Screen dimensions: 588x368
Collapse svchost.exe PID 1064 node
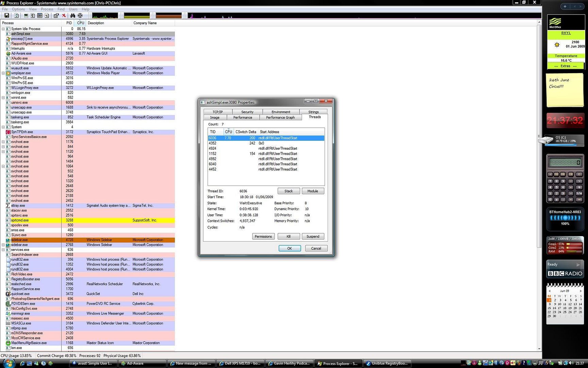pyautogui.click(x=3, y=166)
